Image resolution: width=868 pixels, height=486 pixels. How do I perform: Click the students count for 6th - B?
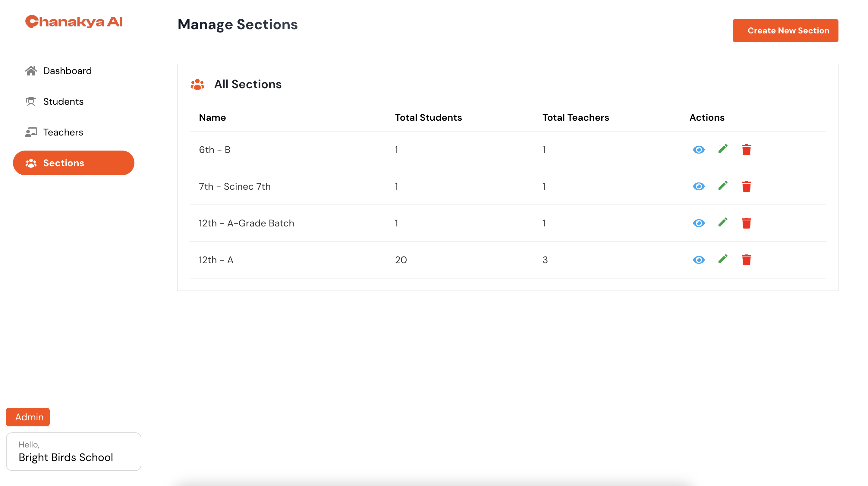pos(396,149)
